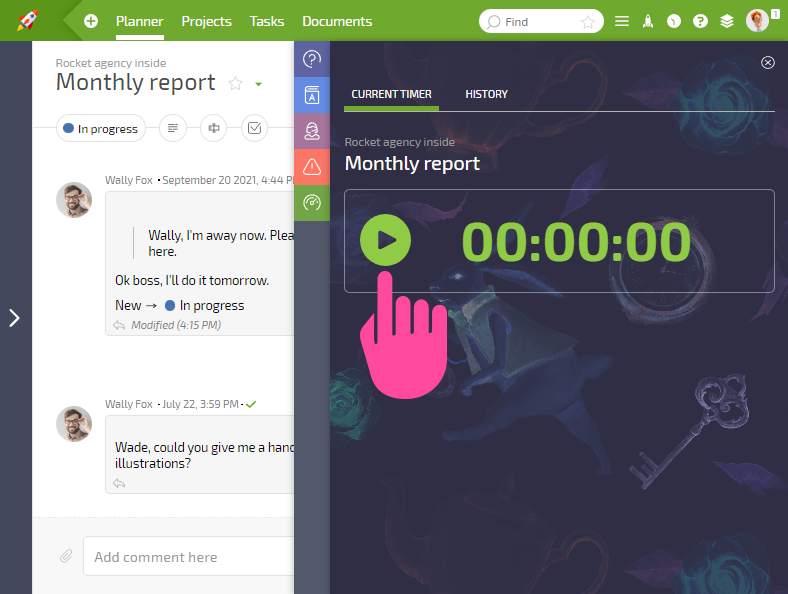The height and width of the screenshot is (594, 788).
Task: Click the Rocket agency inside project link
Action: (x=111, y=63)
